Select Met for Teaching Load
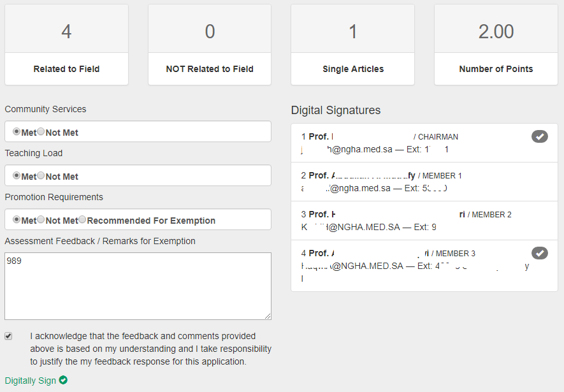The width and height of the screenshot is (564, 392). point(16,175)
